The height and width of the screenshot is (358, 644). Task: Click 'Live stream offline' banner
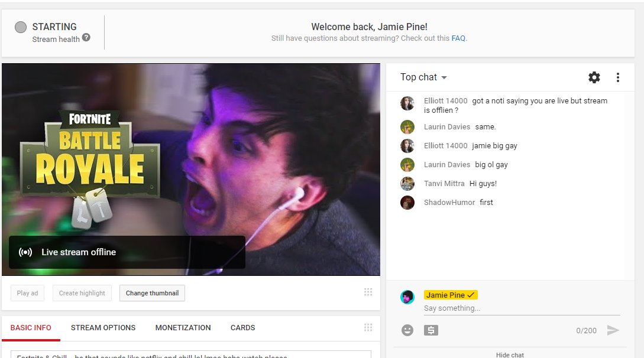[127, 252]
